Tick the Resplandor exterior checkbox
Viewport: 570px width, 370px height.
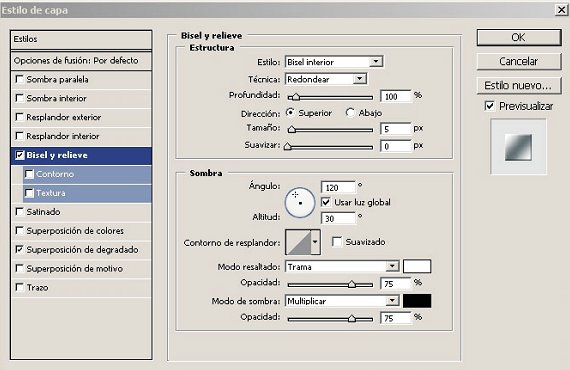coord(19,117)
